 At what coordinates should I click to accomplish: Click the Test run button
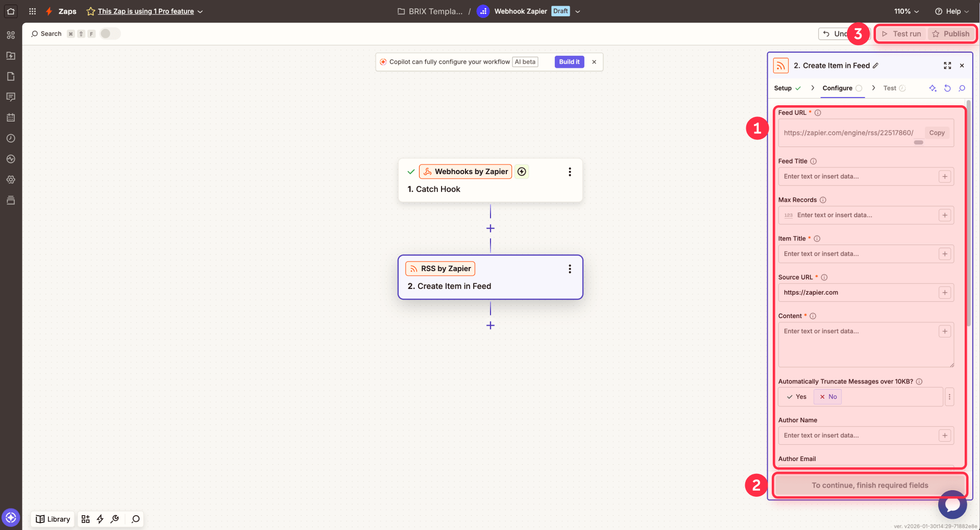tap(901, 34)
